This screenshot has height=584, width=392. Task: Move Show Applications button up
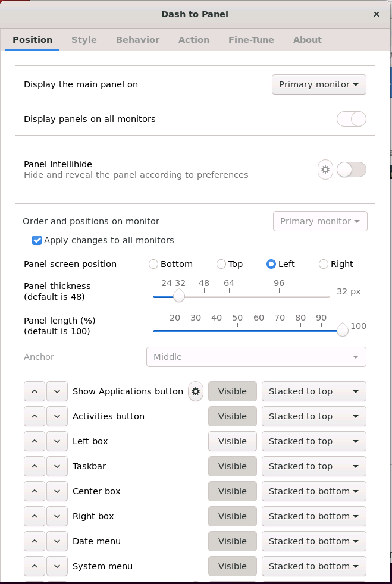(35, 391)
